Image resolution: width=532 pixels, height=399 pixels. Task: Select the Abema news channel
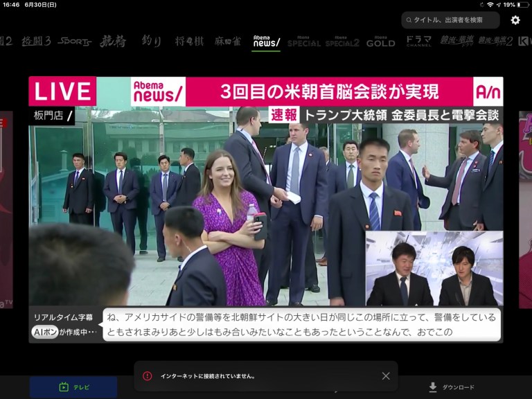(x=267, y=42)
